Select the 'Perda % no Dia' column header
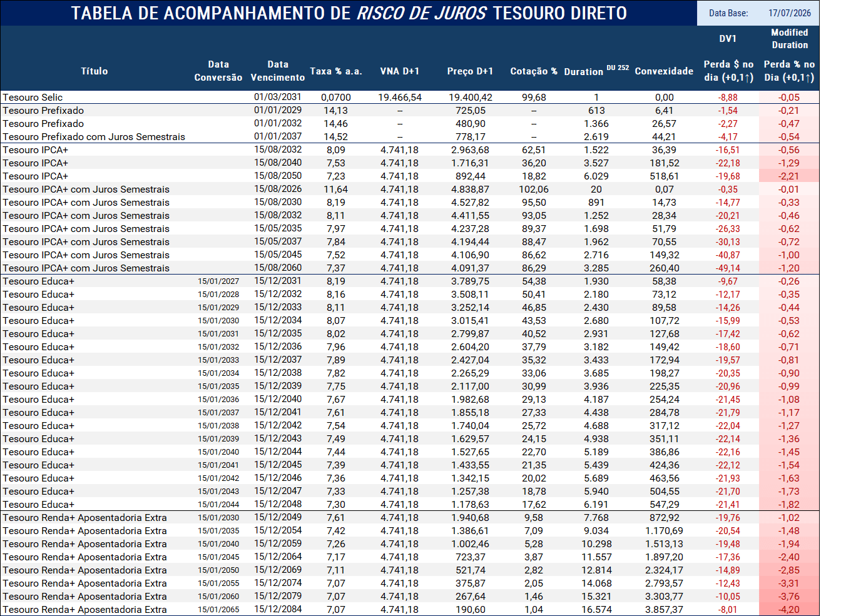The height and width of the screenshot is (616, 851). pyautogui.click(x=790, y=71)
